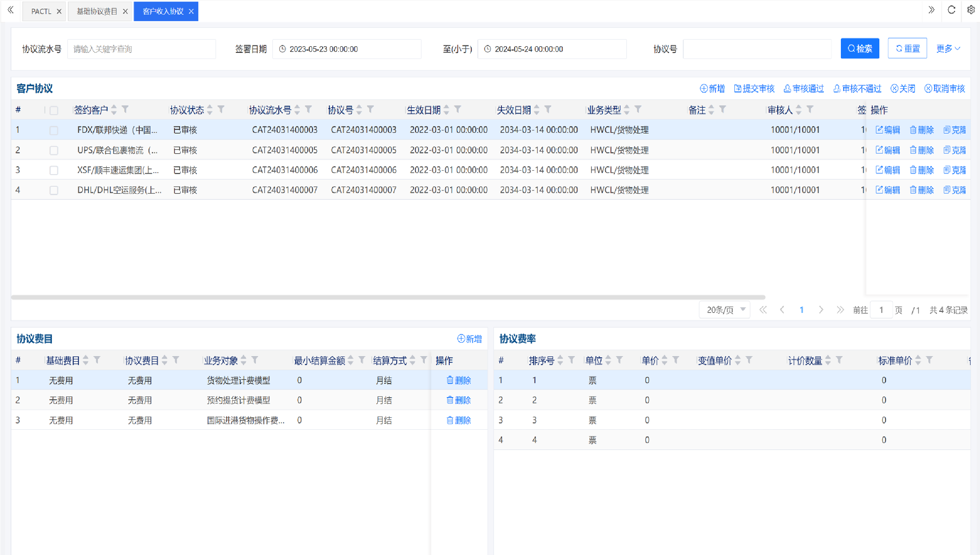Toggle select-all checkbox in 客户协议 header
The width and height of the screenshot is (980, 555).
coord(54,110)
